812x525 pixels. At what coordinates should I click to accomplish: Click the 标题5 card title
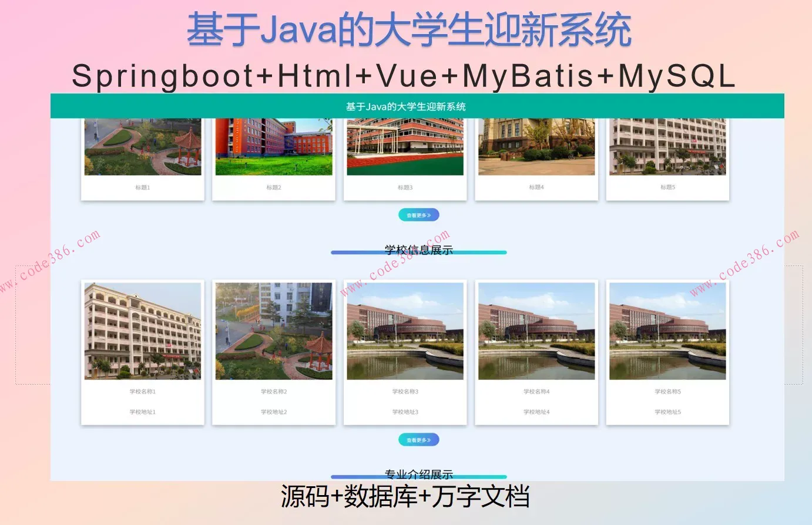tap(667, 187)
